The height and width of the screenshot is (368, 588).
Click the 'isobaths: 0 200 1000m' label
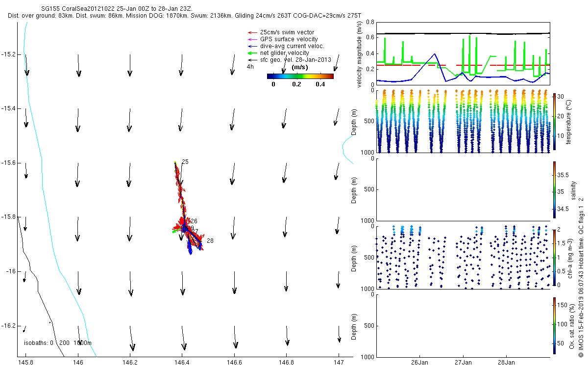pyautogui.click(x=58, y=342)
